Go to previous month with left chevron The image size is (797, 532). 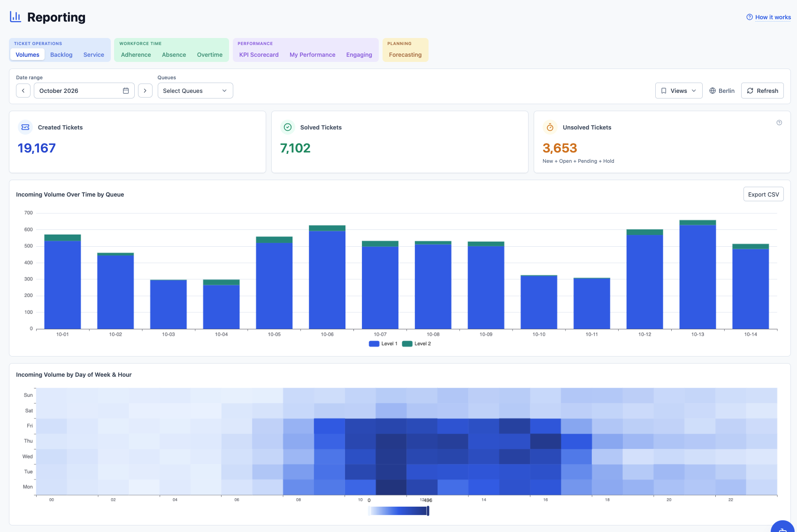pos(23,91)
